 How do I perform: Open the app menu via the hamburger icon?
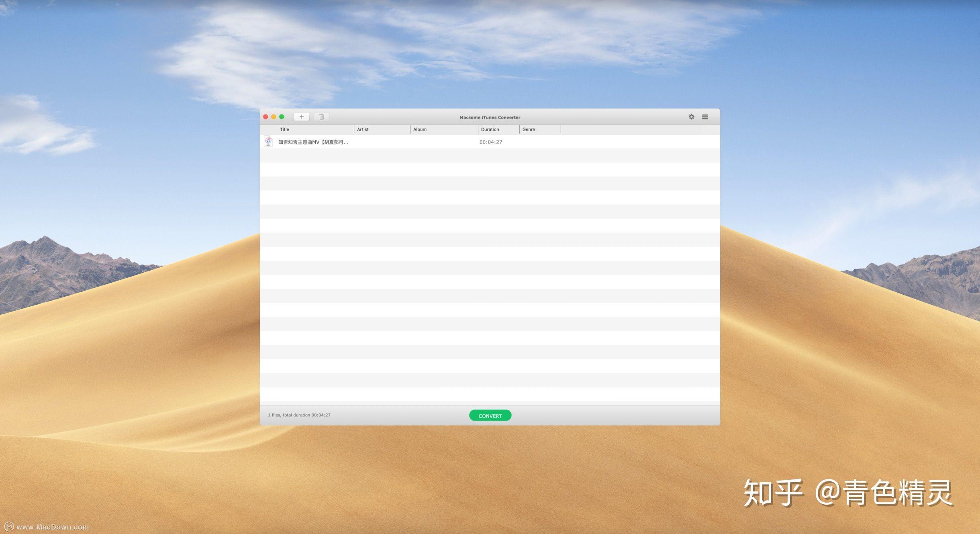[x=705, y=117]
